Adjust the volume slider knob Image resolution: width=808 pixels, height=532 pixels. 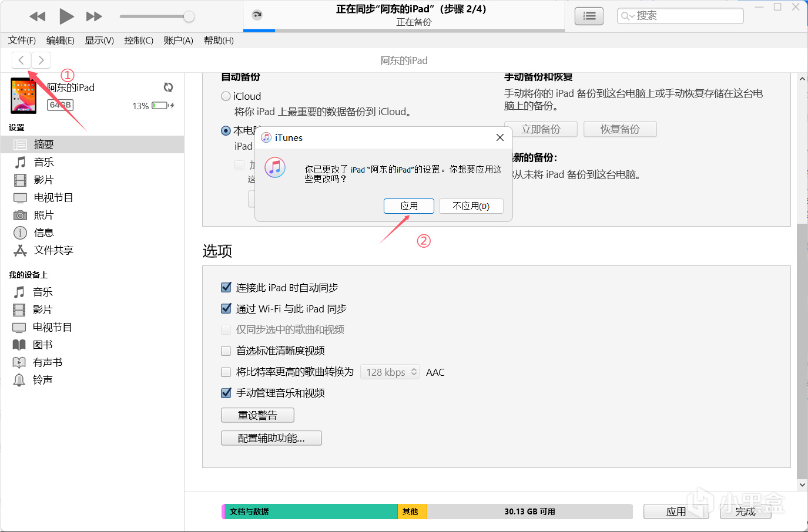click(189, 16)
